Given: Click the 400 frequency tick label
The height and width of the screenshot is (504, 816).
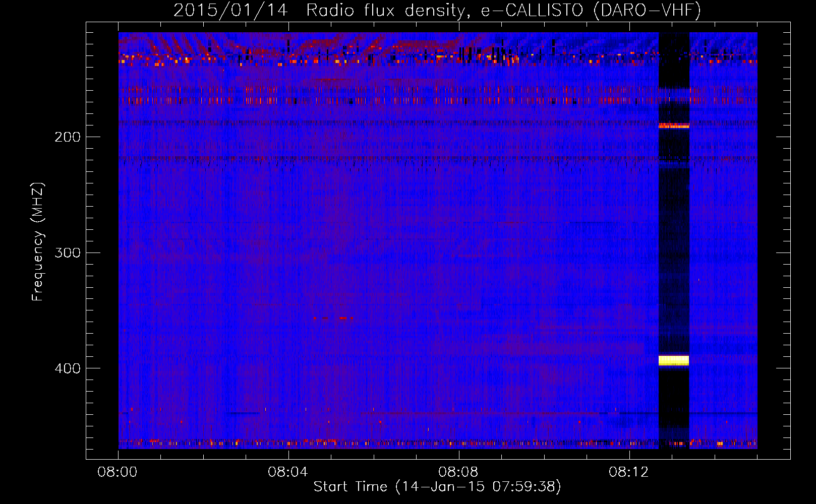Looking at the screenshot, I should pos(68,368).
